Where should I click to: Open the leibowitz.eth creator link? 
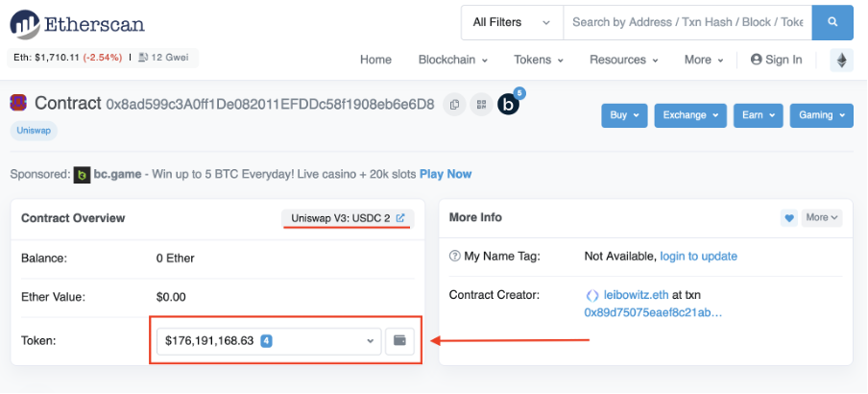click(x=636, y=295)
